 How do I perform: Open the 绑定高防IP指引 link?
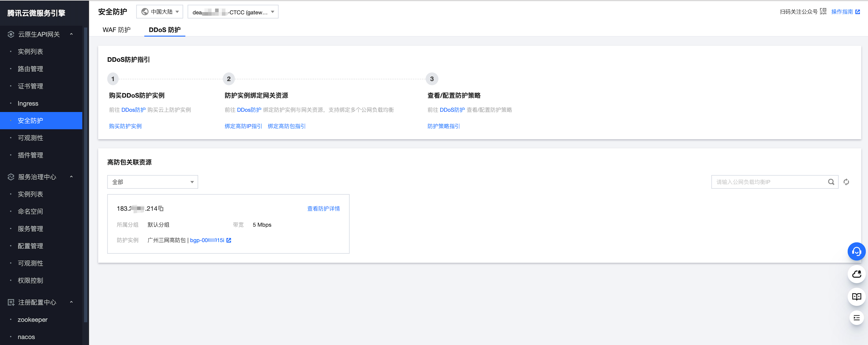pos(243,126)
